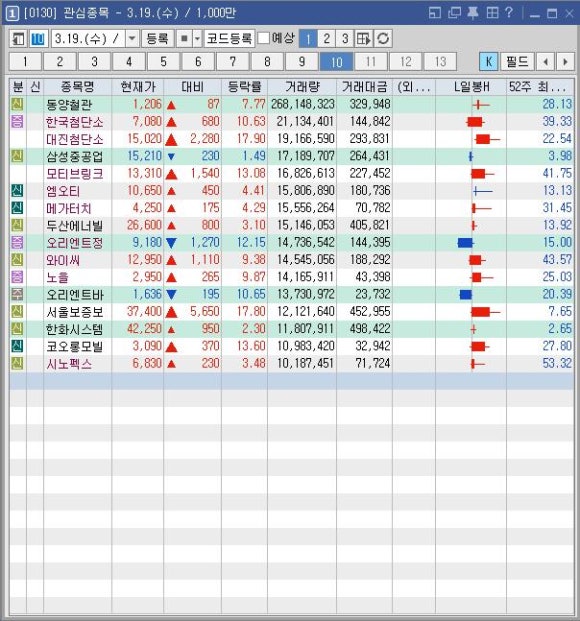
Task: Click the 증 badge icon for 노을
Action: pos(17,277)
